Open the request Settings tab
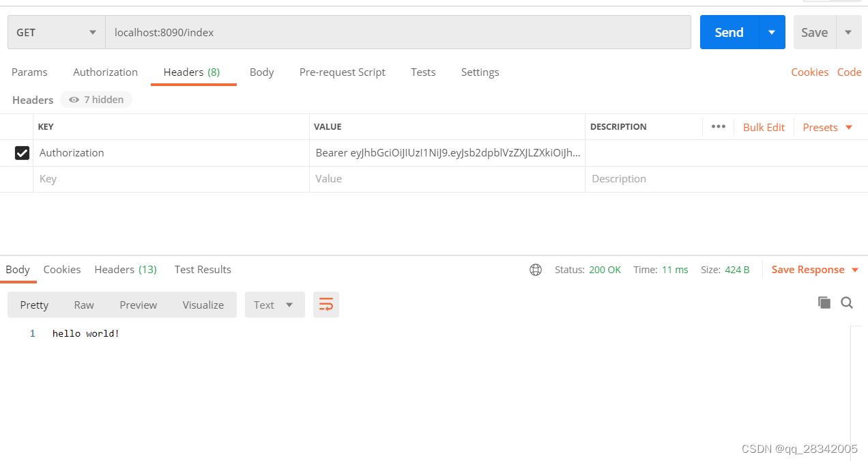 pos(480,72)
